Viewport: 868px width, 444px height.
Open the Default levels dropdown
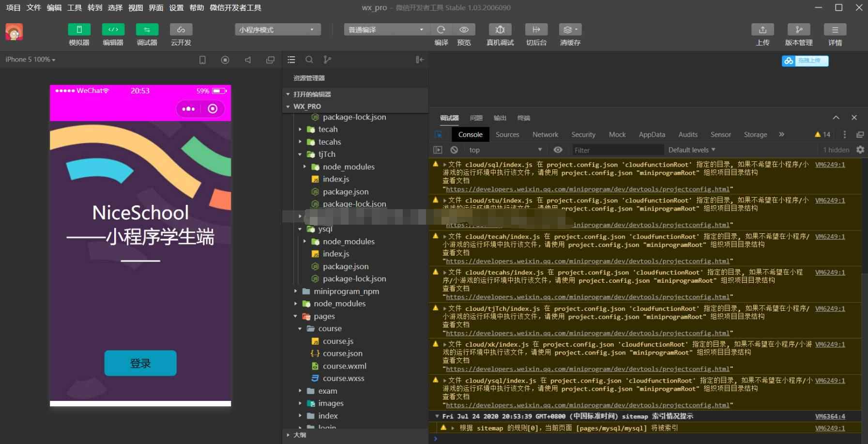point(692,150)
